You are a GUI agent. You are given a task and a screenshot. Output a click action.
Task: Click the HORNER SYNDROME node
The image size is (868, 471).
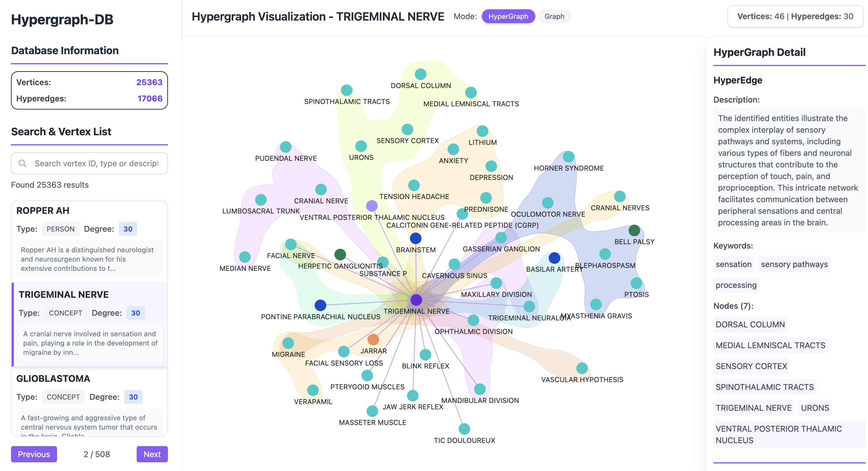point(568,156)
